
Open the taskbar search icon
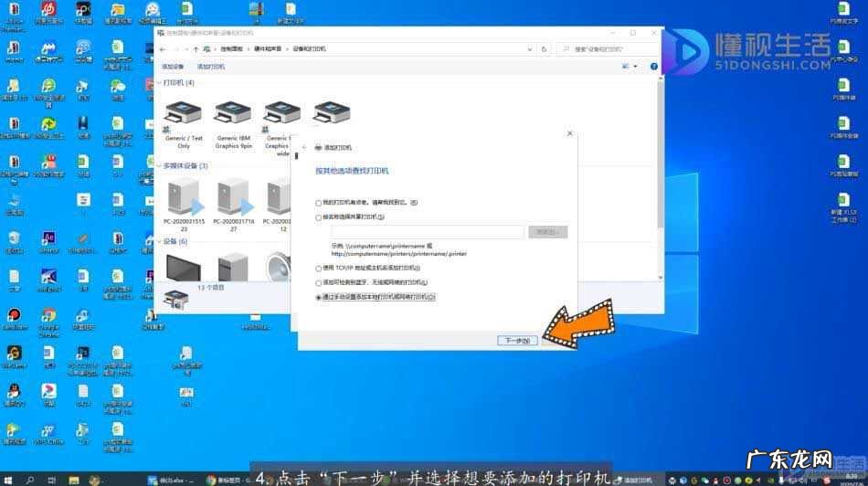pos(30,480)
